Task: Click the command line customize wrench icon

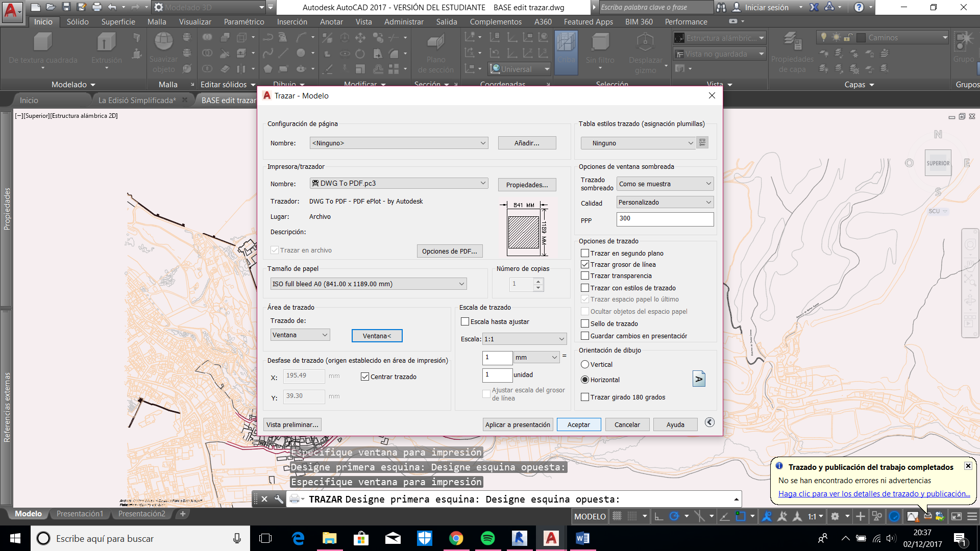Action: pos(279,499)
